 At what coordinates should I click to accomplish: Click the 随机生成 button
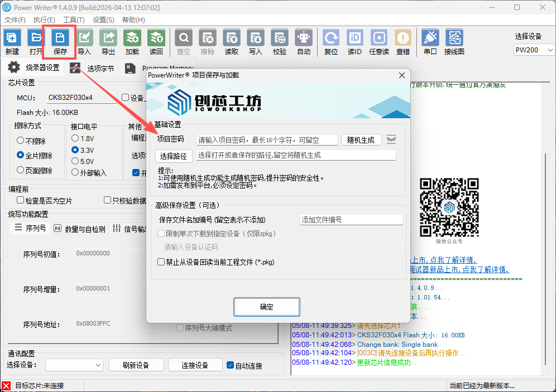(361, 140)
